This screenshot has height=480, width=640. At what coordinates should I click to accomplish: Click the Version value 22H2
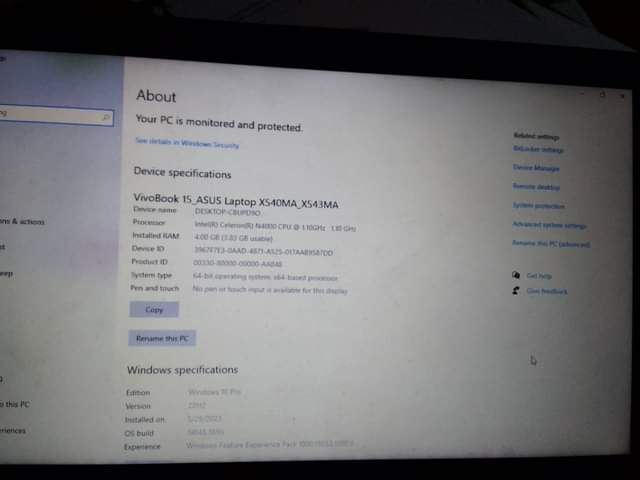pos(197,405)
